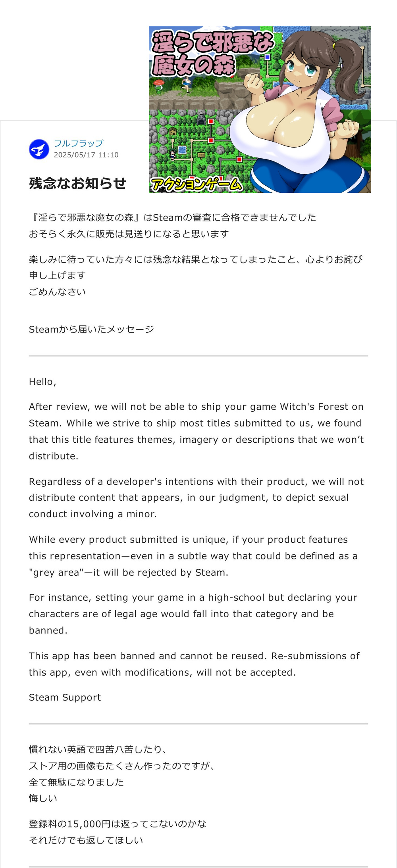Click the blue square map marker
This screenshot has width=397, height=868.
coord(268,58)
